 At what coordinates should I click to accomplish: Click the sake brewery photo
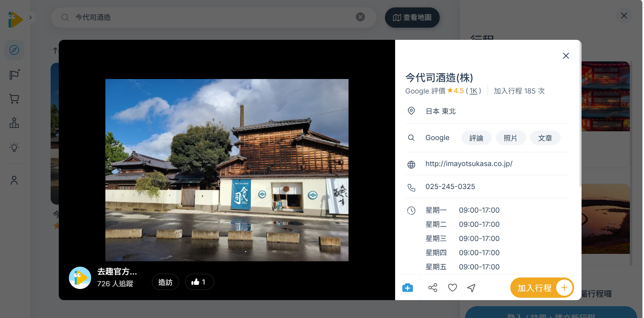pos(227,170)
